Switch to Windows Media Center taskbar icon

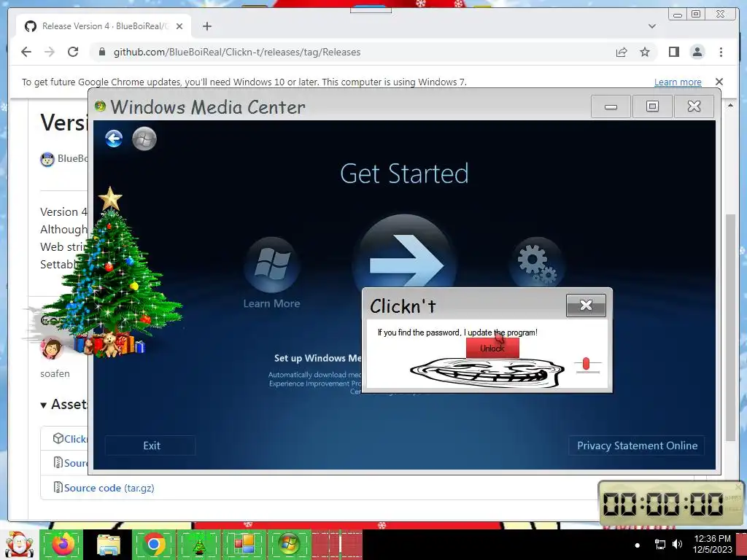coord(289,544)
